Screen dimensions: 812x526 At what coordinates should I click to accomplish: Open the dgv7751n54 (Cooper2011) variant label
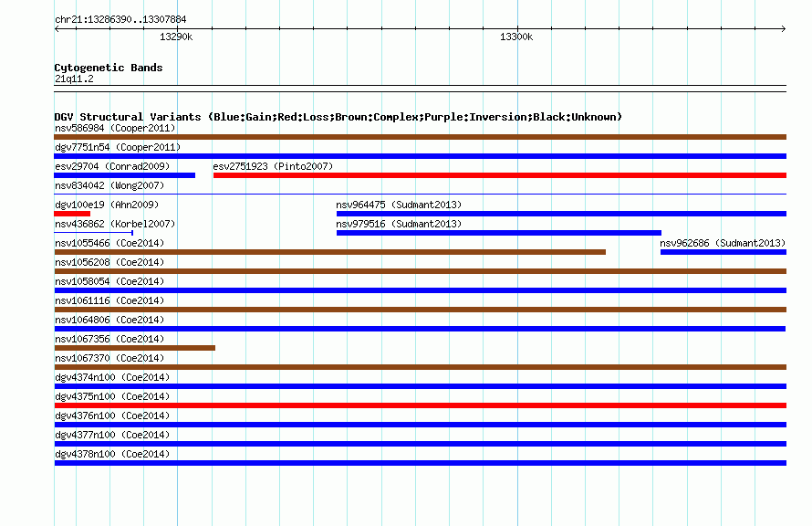[x=118, y=147]
